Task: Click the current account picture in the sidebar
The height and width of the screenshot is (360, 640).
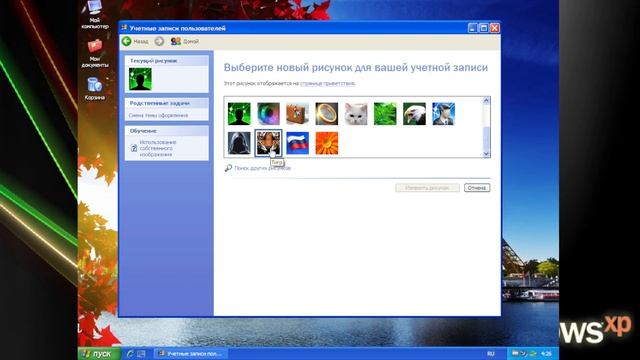Action: click(140, 79)
